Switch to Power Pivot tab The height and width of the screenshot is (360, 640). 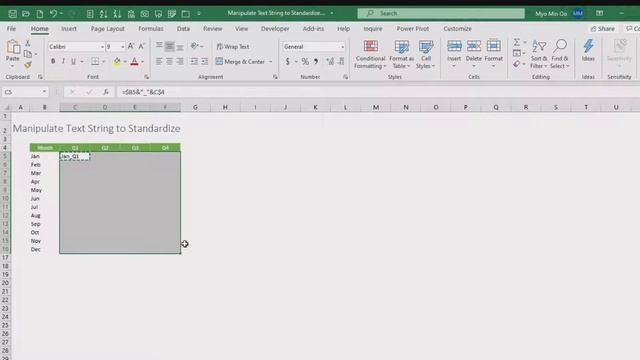pyautogui.click(x=413, y=29)
